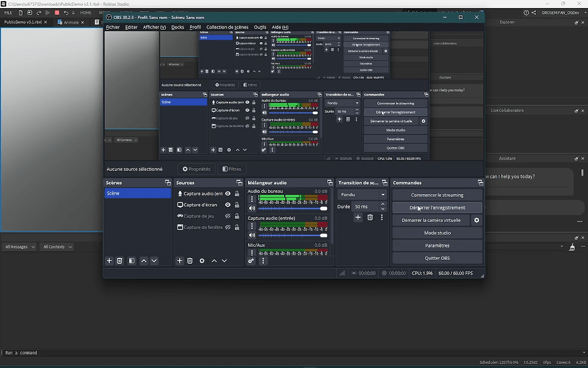
Task: Open Roblox quick access toolbar customize arrow
Action: 73,13
